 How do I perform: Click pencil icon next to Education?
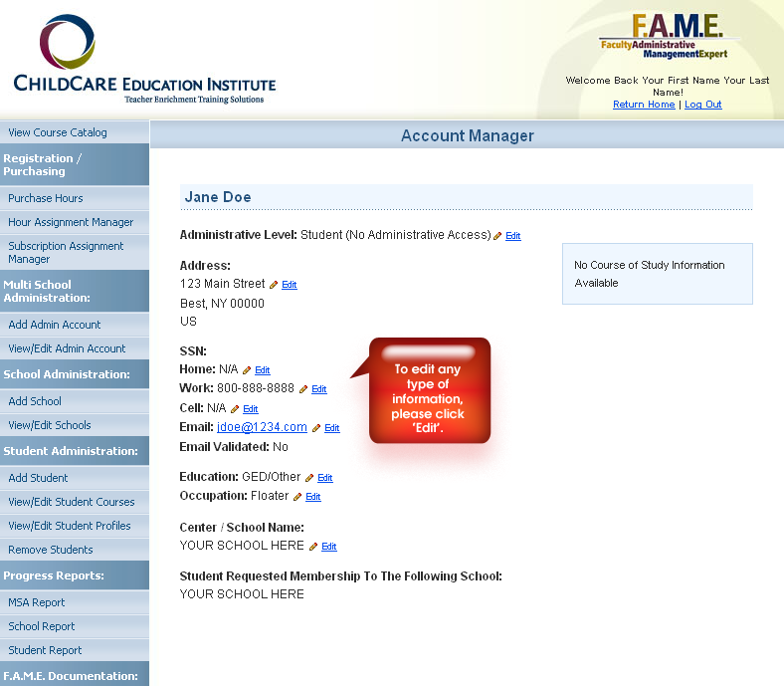click(309, 478)
